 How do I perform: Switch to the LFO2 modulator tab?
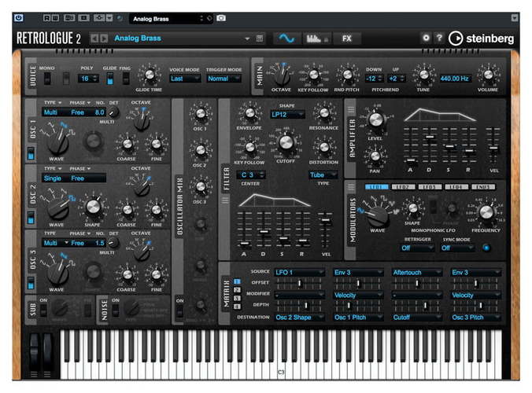[403, 187]
